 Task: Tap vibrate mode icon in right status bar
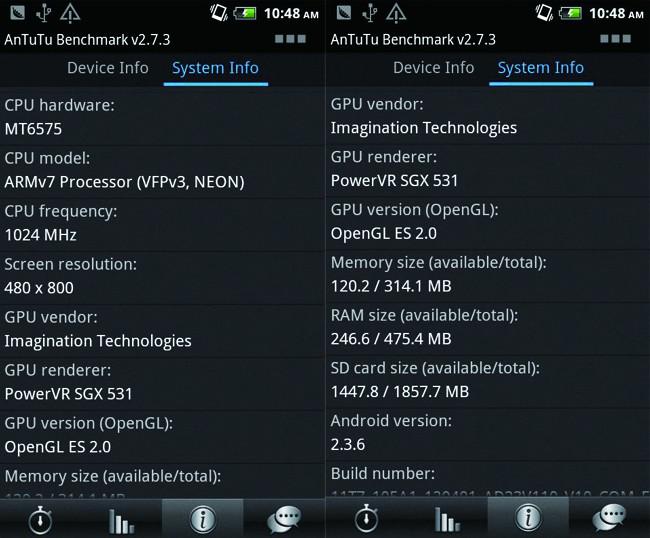[544, 13]
